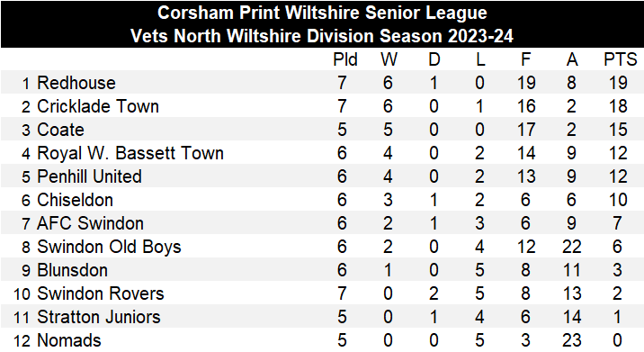644x352 pixels.
Task: Select the W column header
Action: (389, 59)
